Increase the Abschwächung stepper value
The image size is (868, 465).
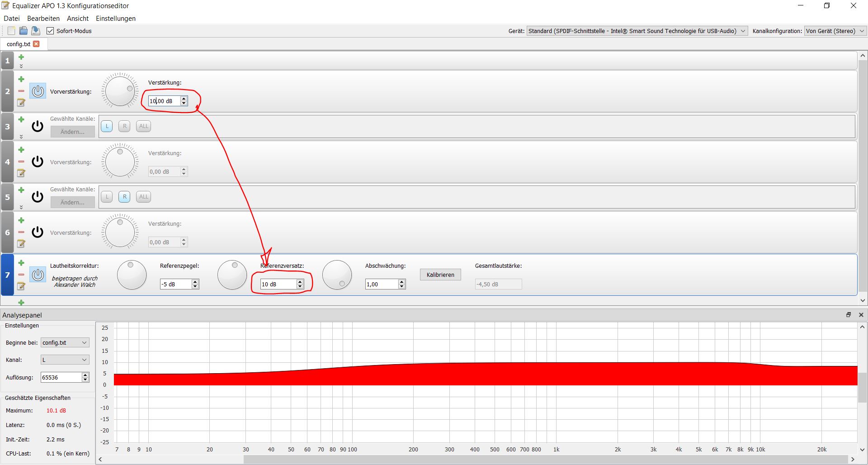click(402, 282)
